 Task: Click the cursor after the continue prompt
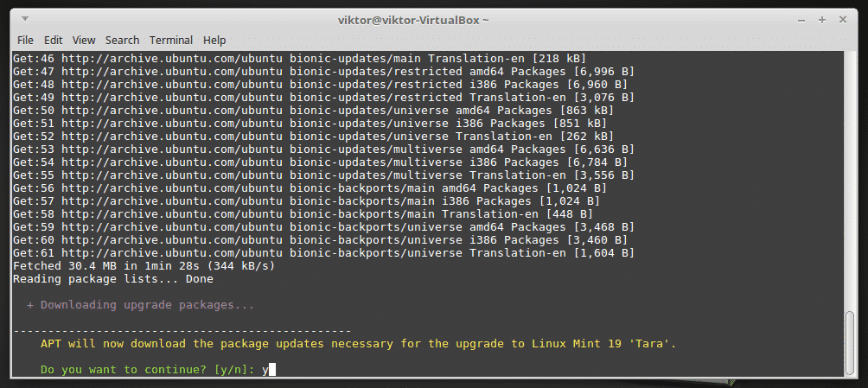tap(272, 370)
